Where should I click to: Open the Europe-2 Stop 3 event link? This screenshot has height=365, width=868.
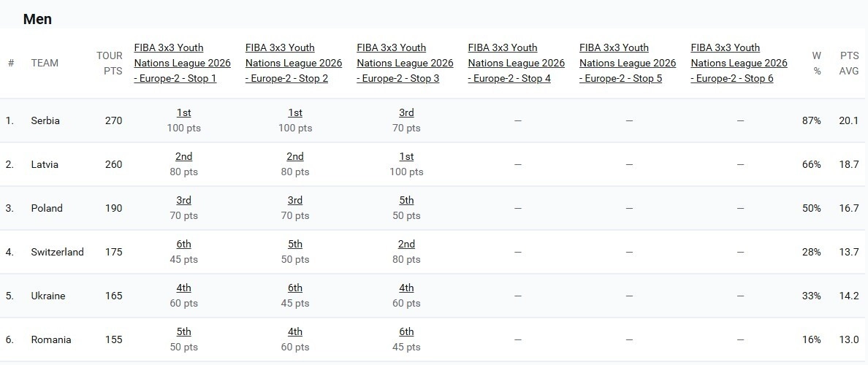(x=406, y=63)
